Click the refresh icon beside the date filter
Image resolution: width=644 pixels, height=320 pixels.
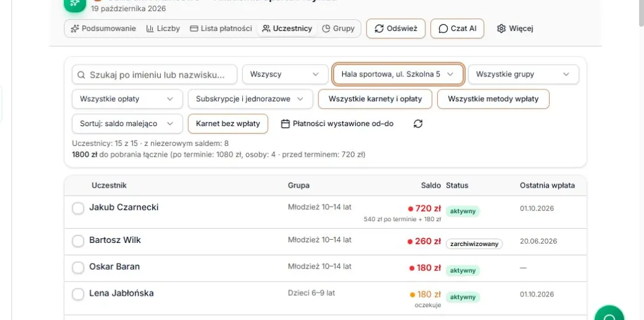pos(418,124)
